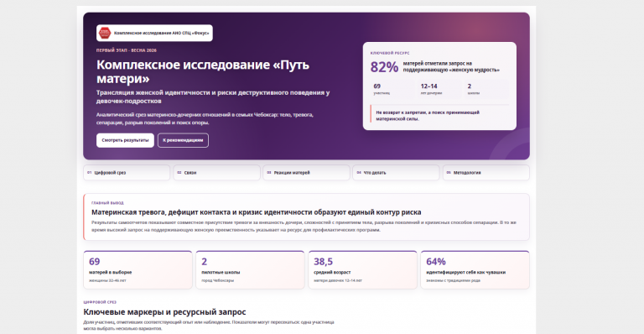This screenshot has width=644, height=334.
Task: Click the «Не возврат к запретам» quote
Action: click(x=428, y=116)
